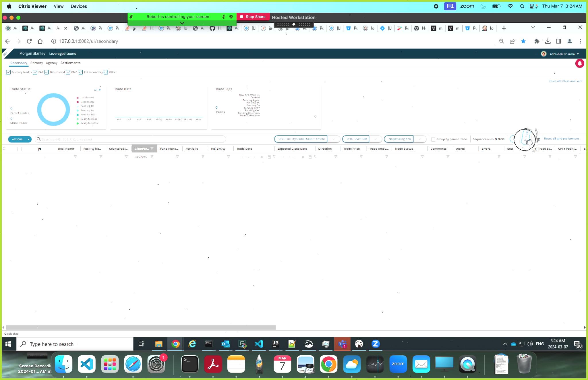
Task: Uncheck the PMG checkbox
Action: (68, 72)
